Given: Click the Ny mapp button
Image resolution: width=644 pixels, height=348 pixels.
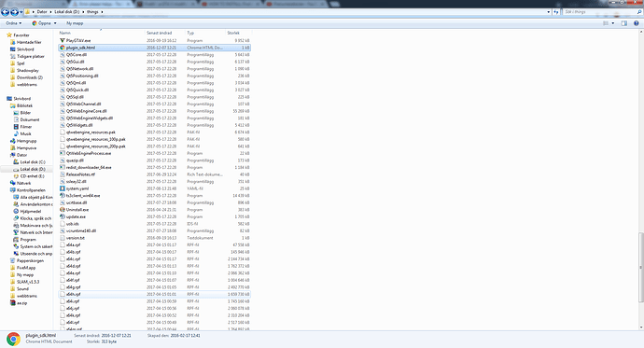Looking at the screenshot, I should pos(75,23).
